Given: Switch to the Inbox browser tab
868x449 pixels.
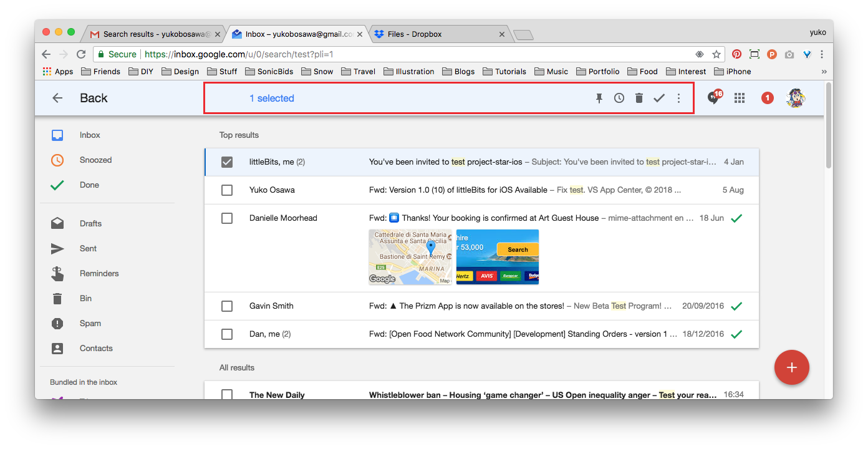Looking at the screenshot, I should click(x=297, y=34).
